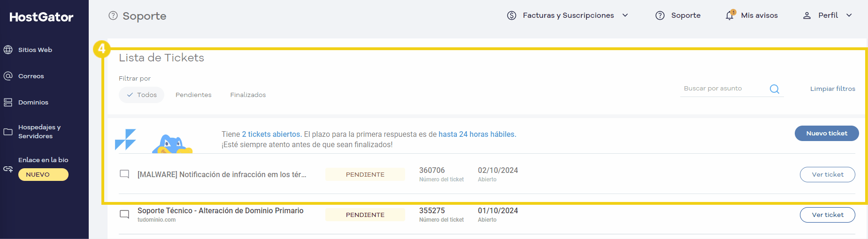Click the MALWARE Notificación de infracción title

pyautogui.click(x=222, y=174)
